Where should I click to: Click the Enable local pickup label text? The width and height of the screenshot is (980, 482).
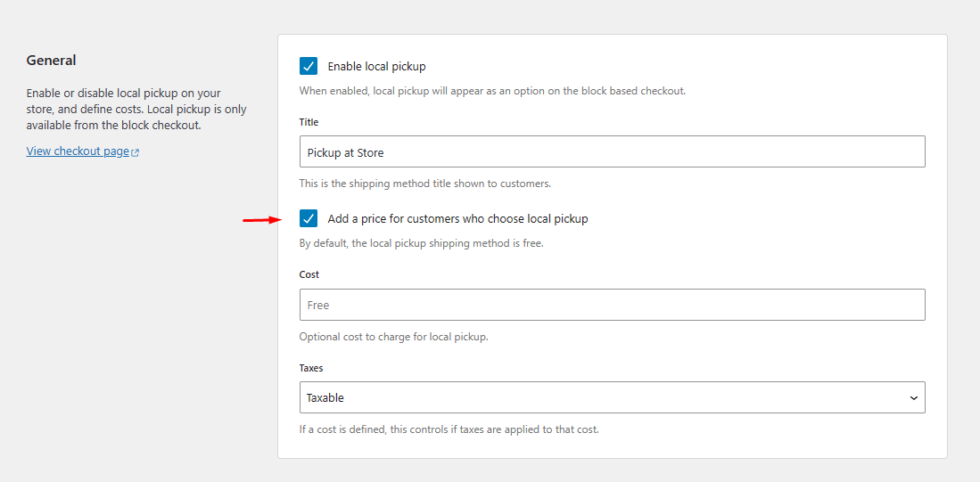click(x=377, y=66)
